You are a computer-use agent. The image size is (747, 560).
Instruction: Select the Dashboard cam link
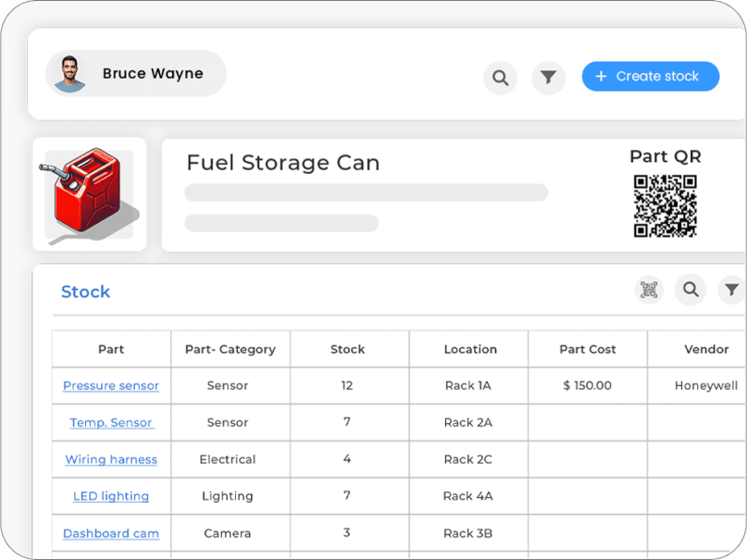[x=111, y=533]
